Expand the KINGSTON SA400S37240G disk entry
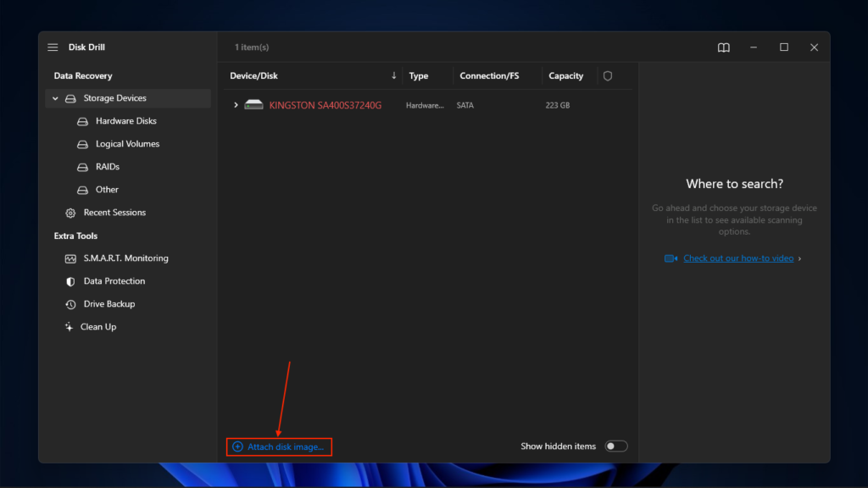The width and height of the screenshot is (868, 488). [236, 104]
